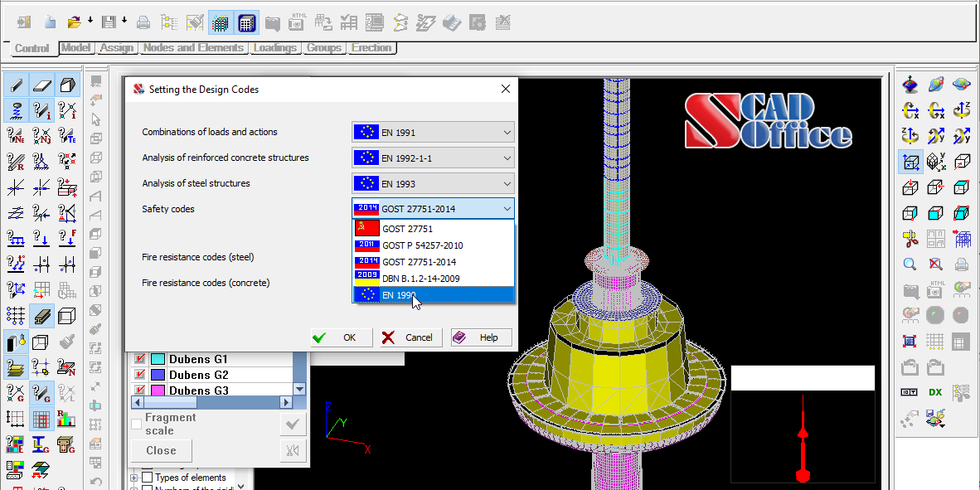This screenshot has width=980, height=490.
Task: Toggle the Dubens G1 checkbox
Action: [139, 359]
